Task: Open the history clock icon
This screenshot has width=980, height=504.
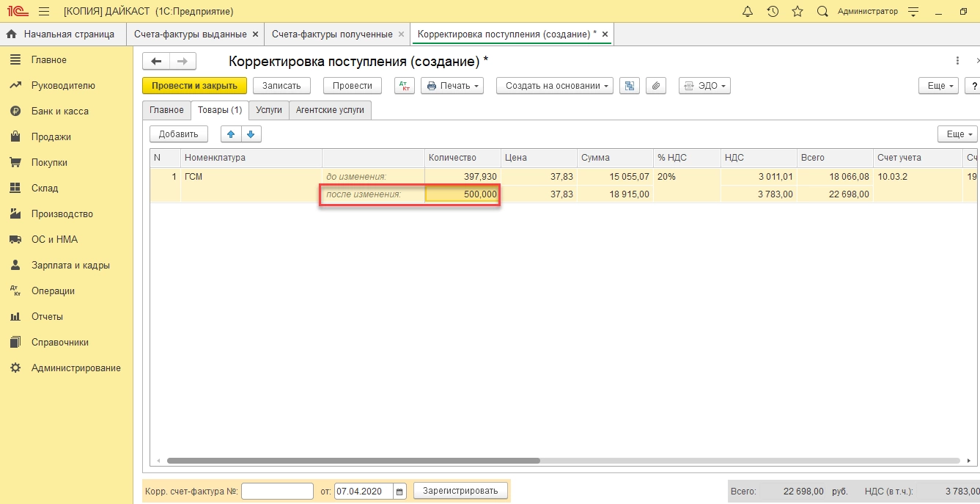Action: pyautogui.click(x=773, y=12)
